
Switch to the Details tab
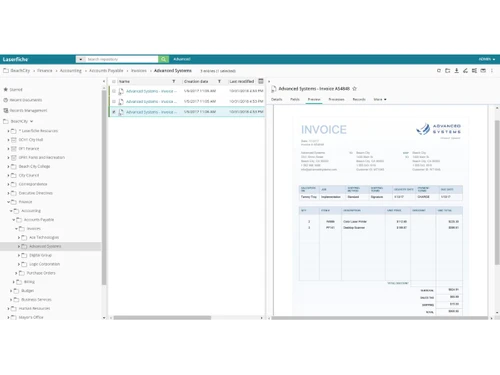[x=276, y=99]
